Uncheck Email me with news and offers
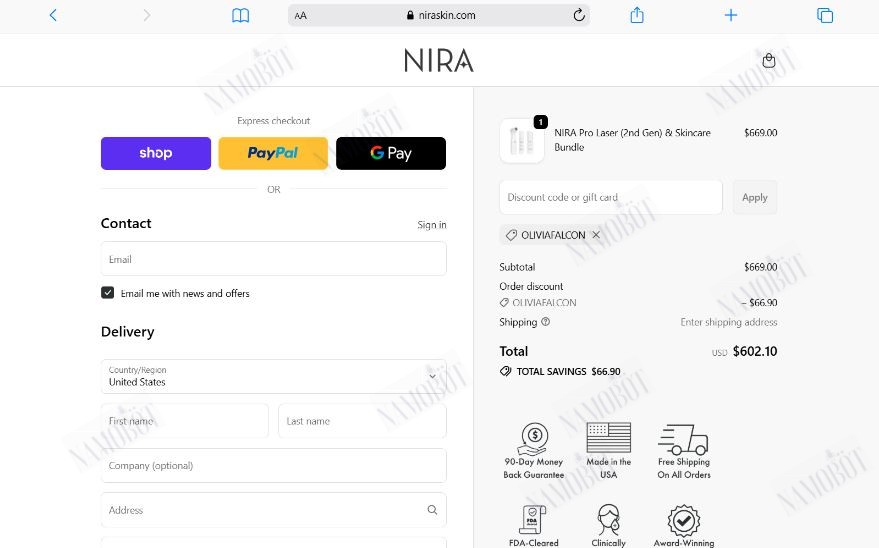Screen dimensions: 879x548 (108, 292)
